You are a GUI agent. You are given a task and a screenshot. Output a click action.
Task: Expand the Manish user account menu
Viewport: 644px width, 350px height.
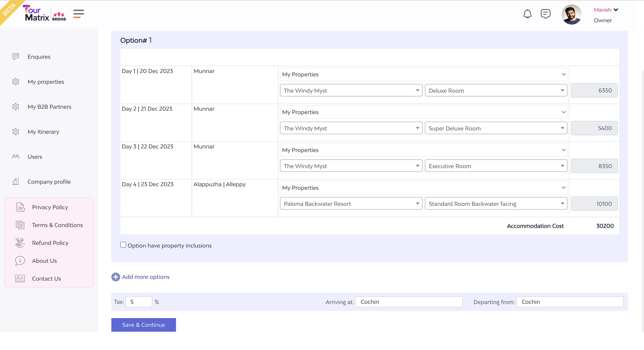(606, 10)
